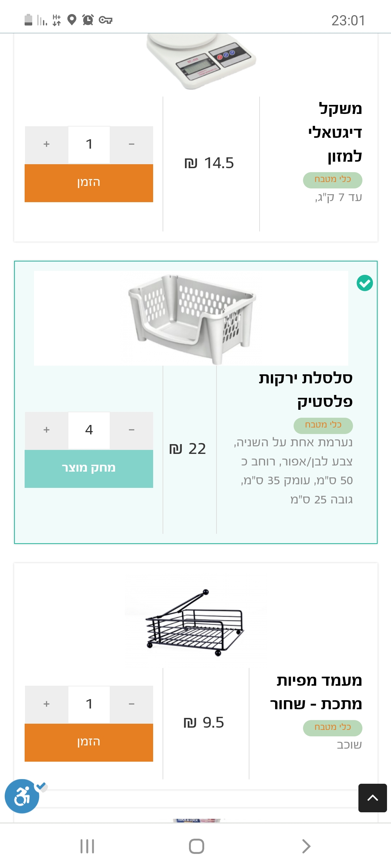
Task: Tap the scroll-to-top arrow button
Action: [372, 798]
